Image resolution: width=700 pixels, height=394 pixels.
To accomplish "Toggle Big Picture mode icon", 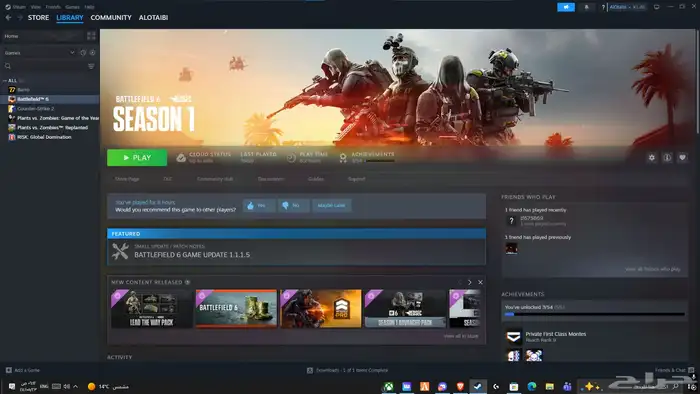I will tap(656, 7).
